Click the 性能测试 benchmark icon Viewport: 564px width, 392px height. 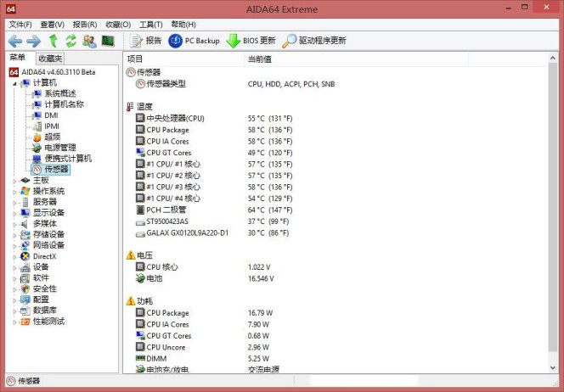coord(25,322)
